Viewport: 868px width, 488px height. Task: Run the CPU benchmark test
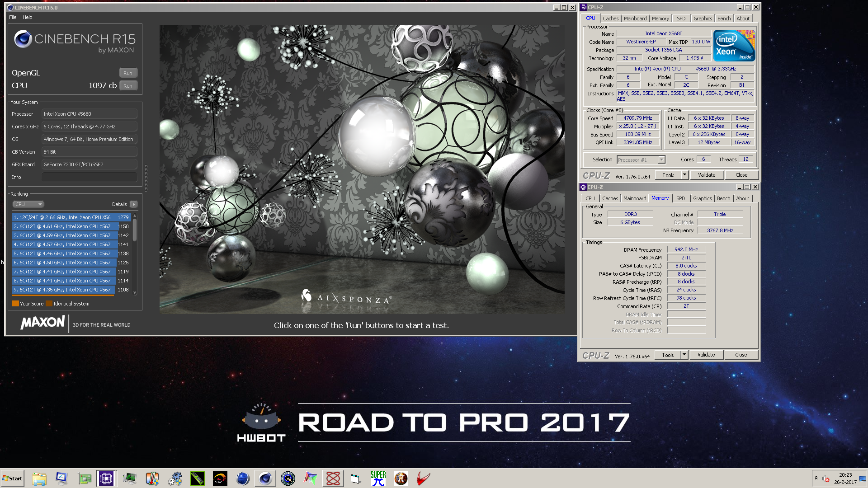128,86
